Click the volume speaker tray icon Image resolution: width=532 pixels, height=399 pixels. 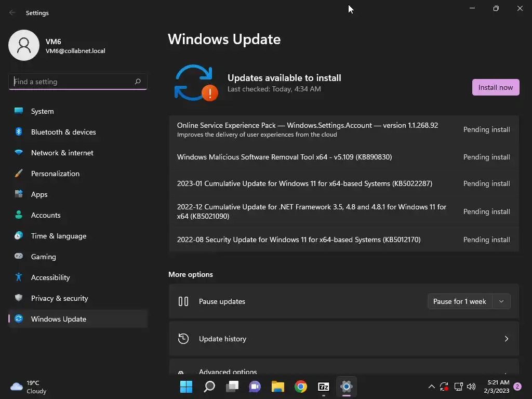(x=471, y=387)
